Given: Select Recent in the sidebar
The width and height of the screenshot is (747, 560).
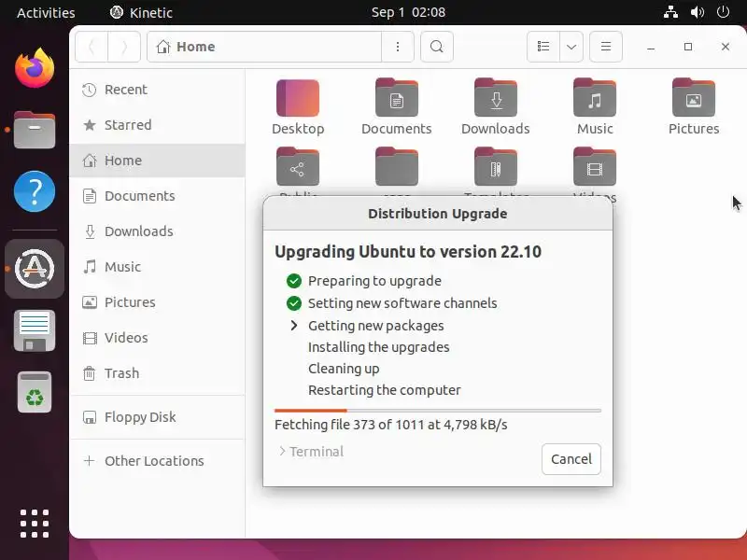Looking at the screenshot, I should [157, 90].
